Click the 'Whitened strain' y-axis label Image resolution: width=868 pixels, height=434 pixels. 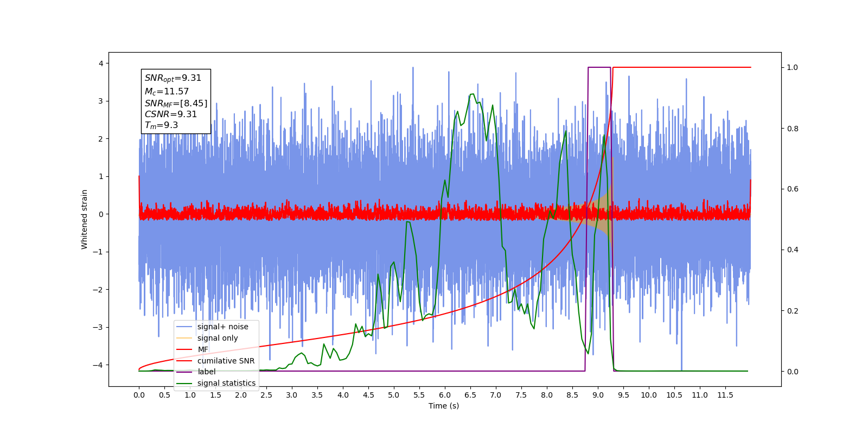[84, 219]
